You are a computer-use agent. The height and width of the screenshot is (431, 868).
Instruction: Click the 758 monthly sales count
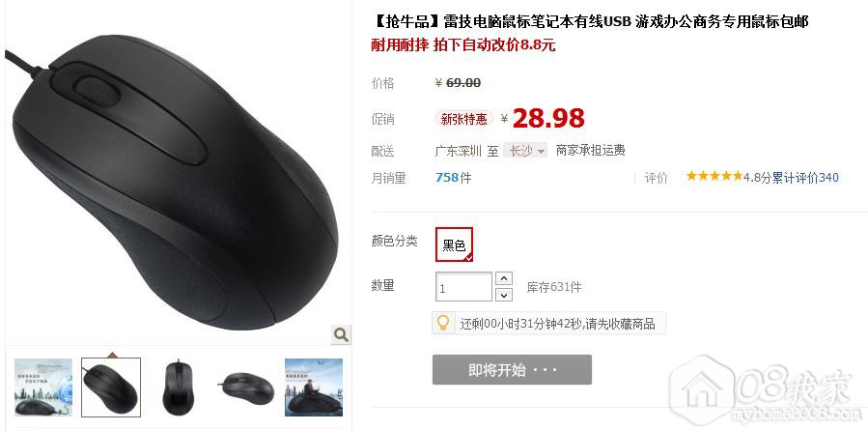tap(447, 178)
